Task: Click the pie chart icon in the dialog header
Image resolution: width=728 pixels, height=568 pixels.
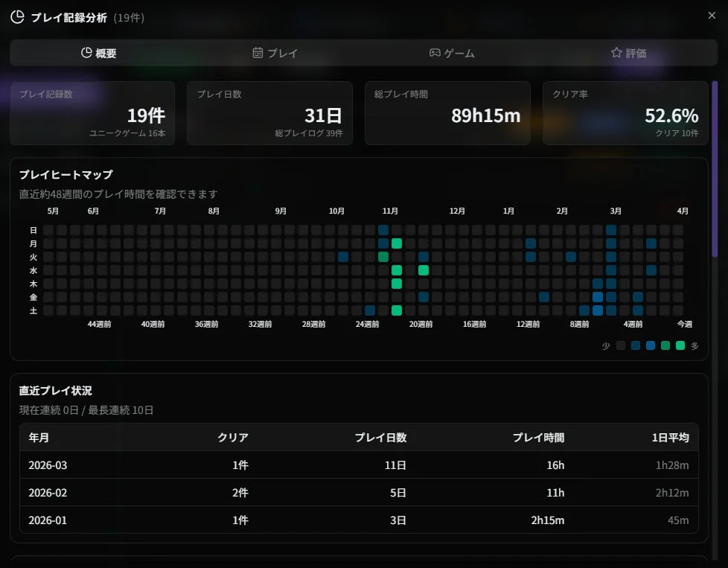Action: (16, 16)
